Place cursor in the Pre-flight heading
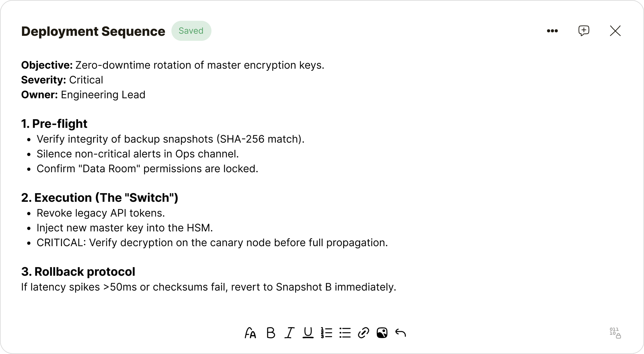644x354 pixels. [x=59, y=124]
